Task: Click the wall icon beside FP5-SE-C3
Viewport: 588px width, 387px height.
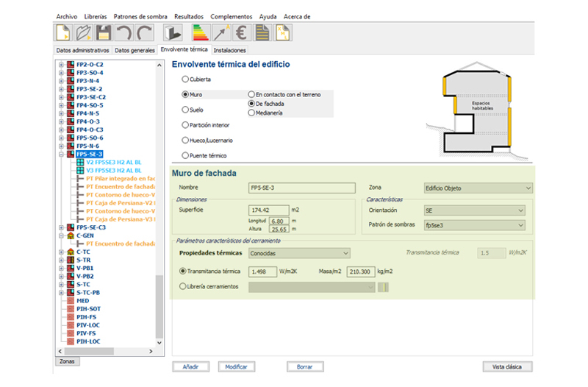Action: [x=71, y=227]
